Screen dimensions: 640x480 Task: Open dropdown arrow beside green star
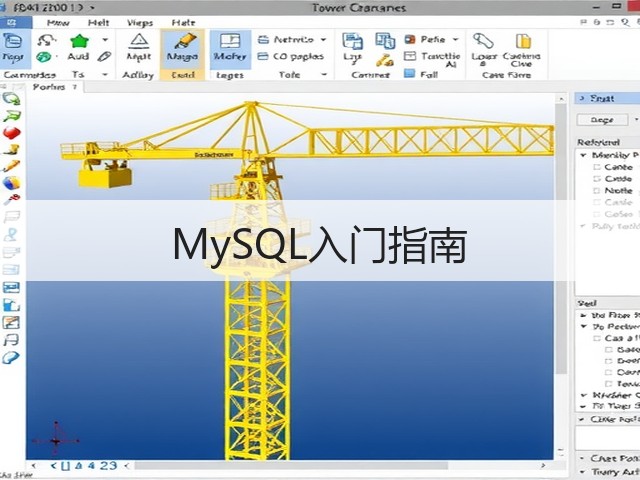[x=105, y=40]
